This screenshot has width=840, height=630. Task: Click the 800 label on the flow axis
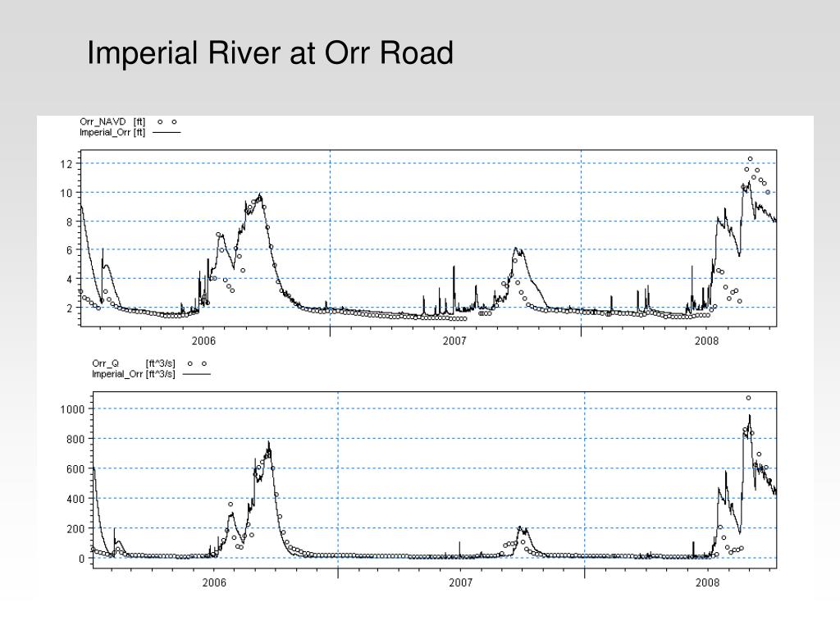pos(75,440)
